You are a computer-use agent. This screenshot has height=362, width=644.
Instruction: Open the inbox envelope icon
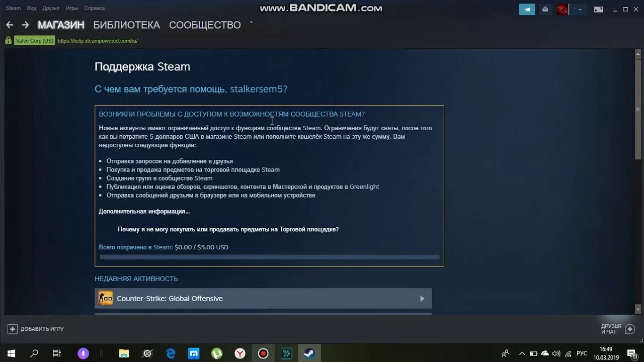(545, 9)
